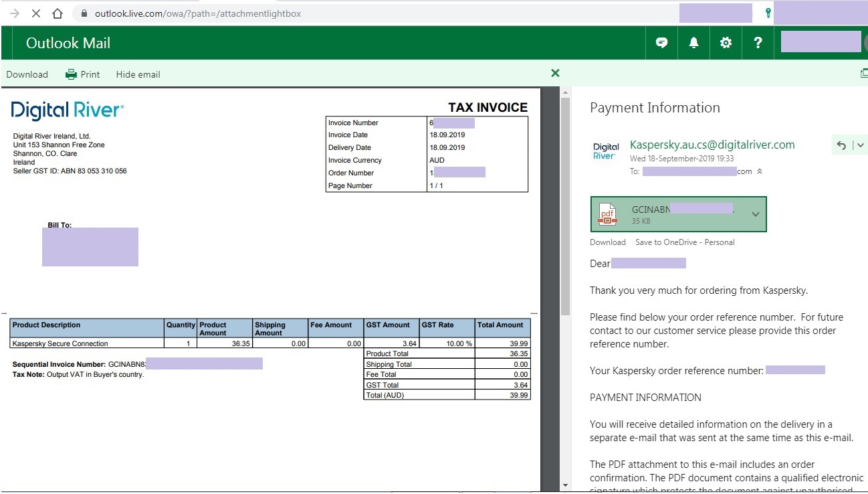Image resolution: width=868 pixels, height=494 pixels.
Task: Click the Delivery Date value 18.09.2019
Action: (x=447, y=148)
